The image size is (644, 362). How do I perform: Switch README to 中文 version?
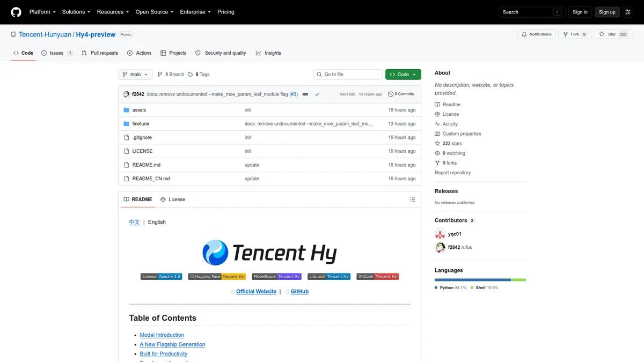point(134,222)
